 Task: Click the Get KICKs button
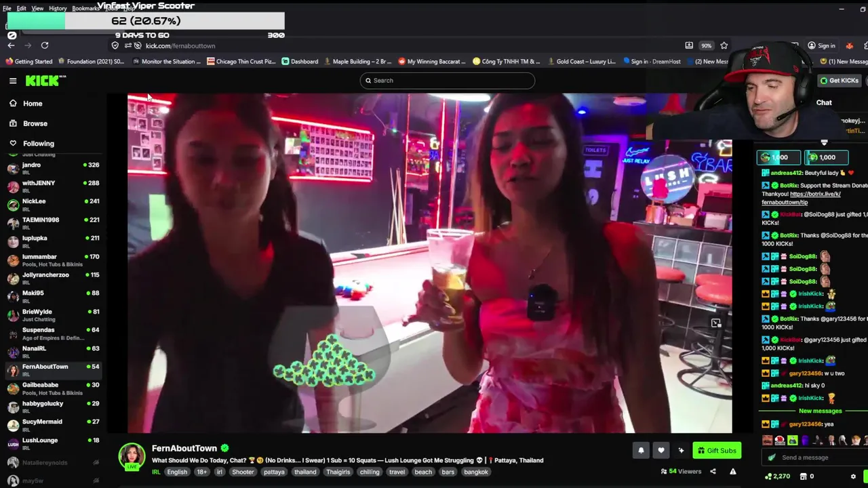[x=840, y=81]
